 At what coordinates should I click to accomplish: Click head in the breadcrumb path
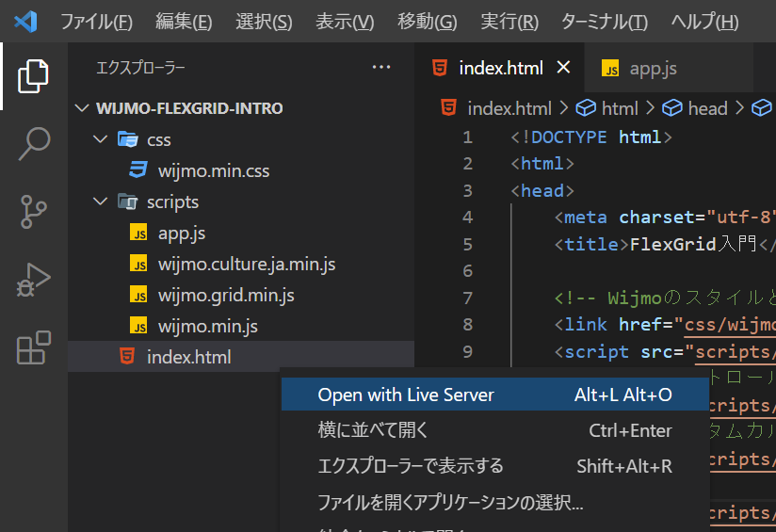tap(707, 108)
